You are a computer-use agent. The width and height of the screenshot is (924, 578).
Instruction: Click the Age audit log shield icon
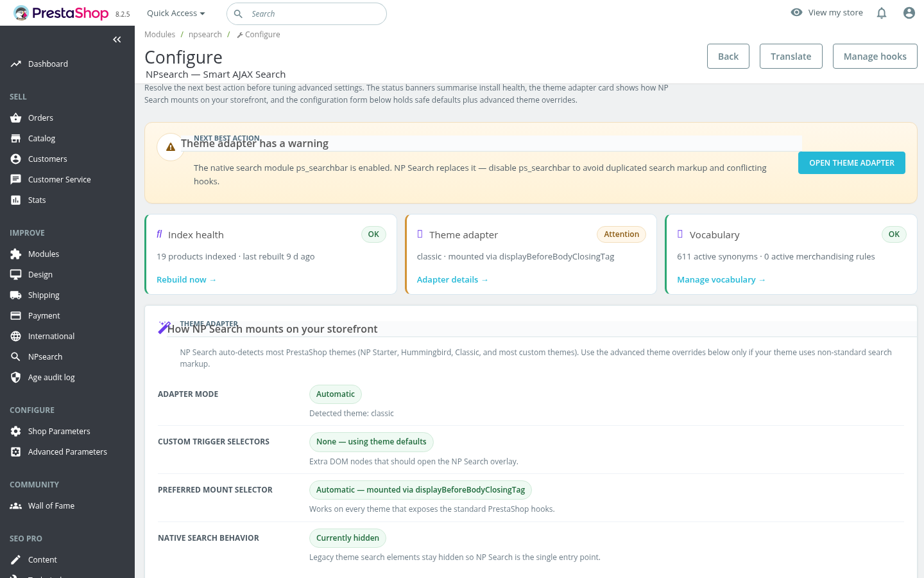coord(16,377)
